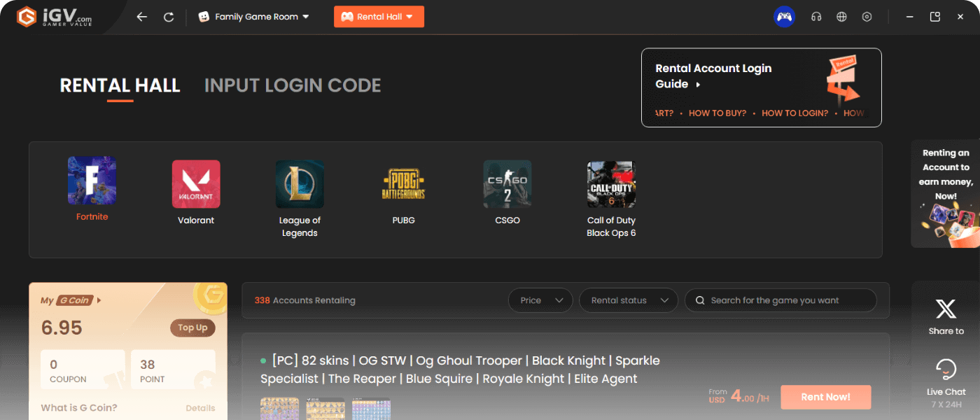Click the HOW TO LOGIN? link

point(794,113)
